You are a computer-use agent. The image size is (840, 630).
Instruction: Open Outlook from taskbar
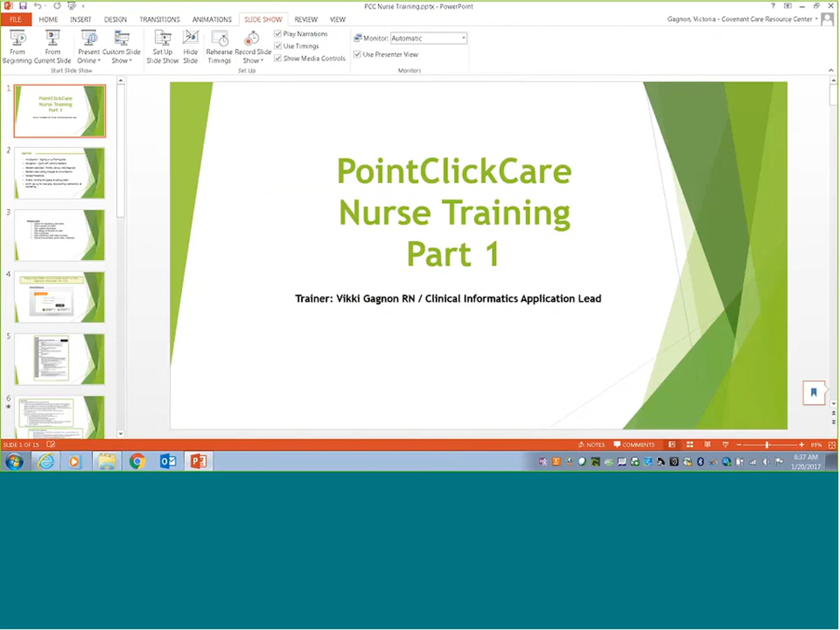tap(168, 461)
